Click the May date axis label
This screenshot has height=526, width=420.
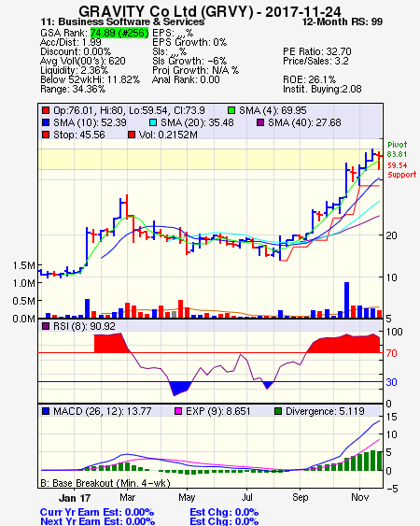point(187,497)
